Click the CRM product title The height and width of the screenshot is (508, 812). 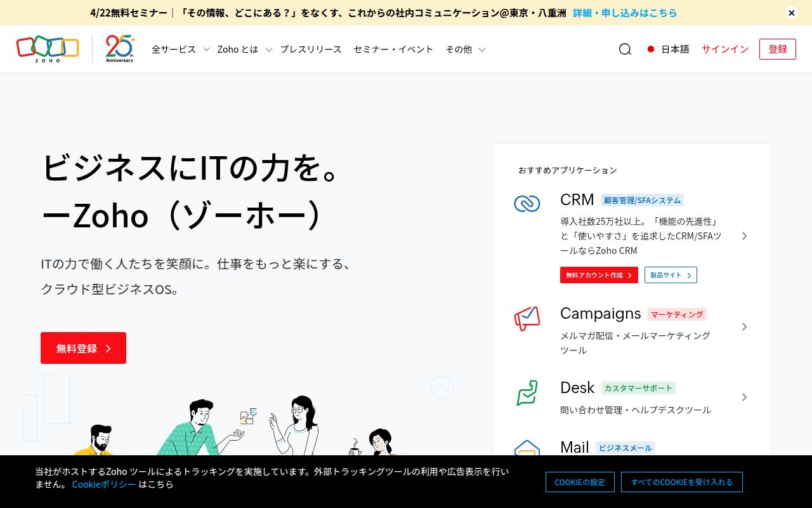577,199
